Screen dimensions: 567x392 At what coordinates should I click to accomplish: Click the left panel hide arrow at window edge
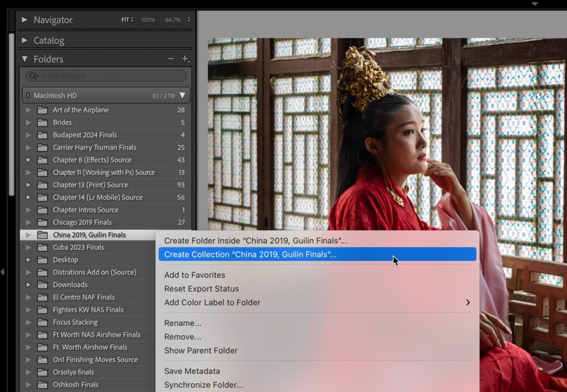3,271
